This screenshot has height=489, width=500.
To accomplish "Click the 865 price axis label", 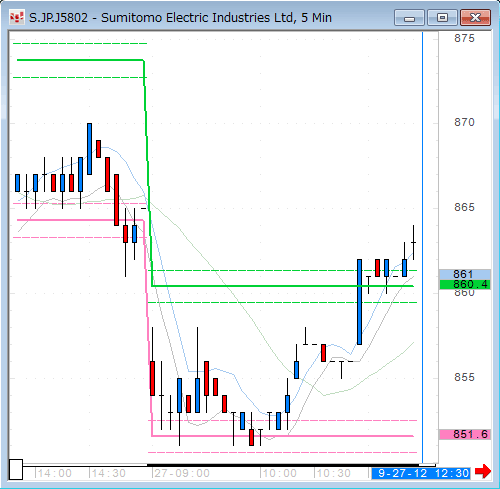I will click(464, 207).
